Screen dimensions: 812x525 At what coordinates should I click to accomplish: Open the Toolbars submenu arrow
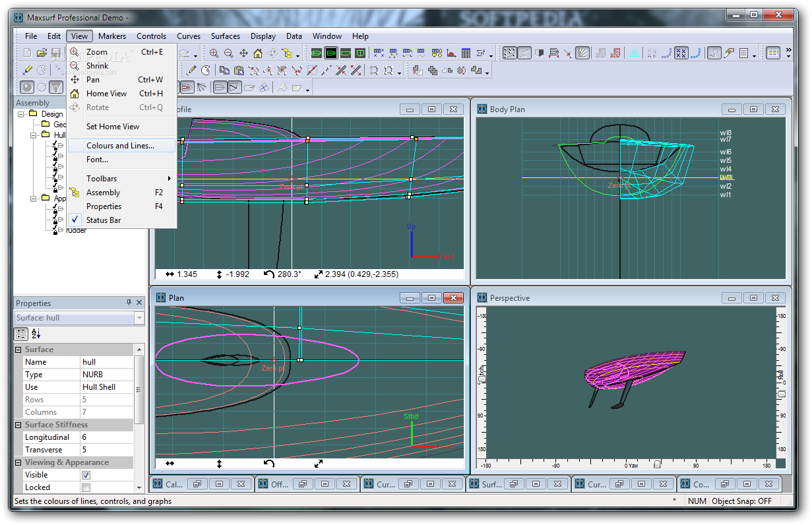pos(169,179)
